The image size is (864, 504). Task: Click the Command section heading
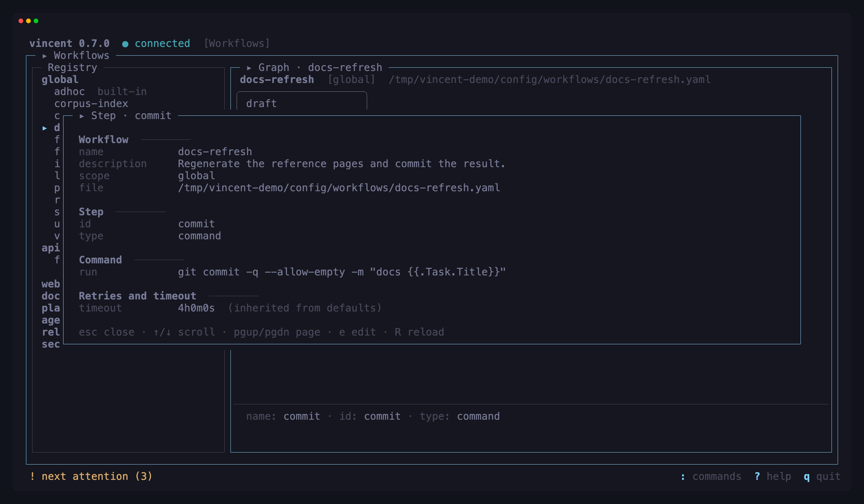(100, 260)
